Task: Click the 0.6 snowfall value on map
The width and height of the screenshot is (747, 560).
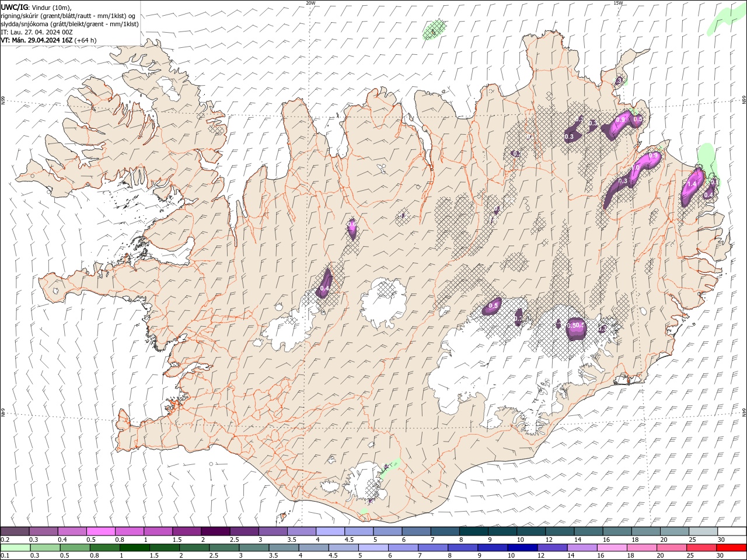Action: (x=352, y=223)
